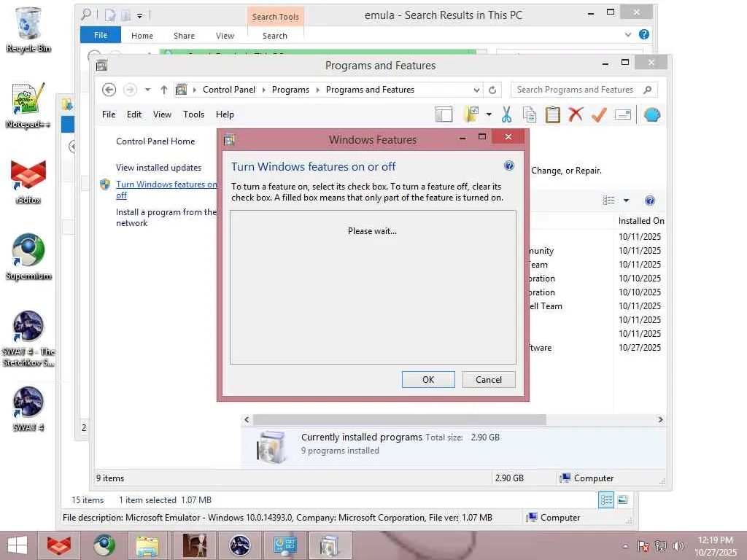The width and height of the screenshot is (747, 560).
Task: Click the blue shell icon in the toolbar
Action: tap(651, 114)
